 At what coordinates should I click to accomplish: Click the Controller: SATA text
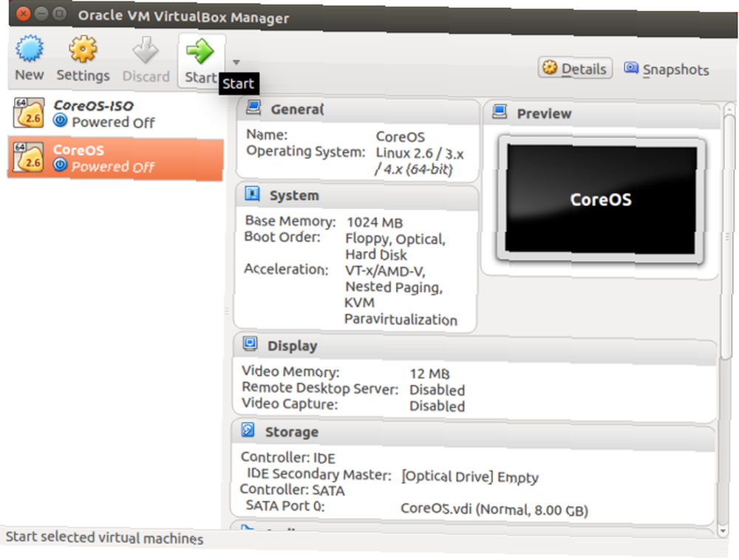[292, 491]
